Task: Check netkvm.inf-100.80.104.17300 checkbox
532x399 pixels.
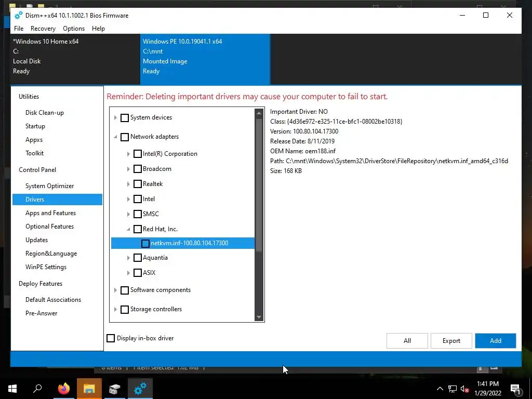Action: click(x=145, y=244)
